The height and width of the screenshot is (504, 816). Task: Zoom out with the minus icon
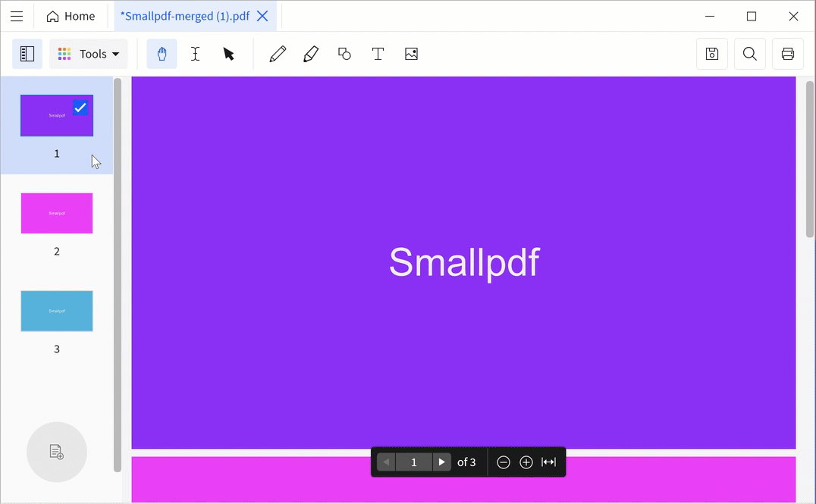504,462
